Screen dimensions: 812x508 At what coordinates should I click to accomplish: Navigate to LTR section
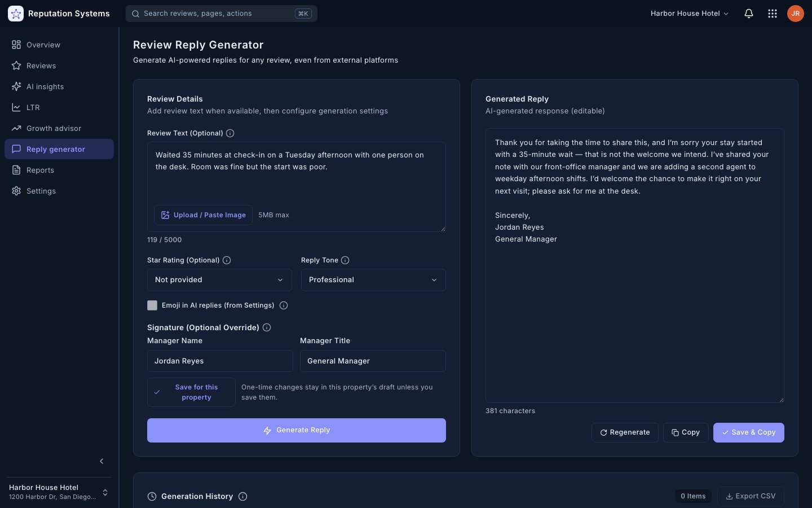59,107
